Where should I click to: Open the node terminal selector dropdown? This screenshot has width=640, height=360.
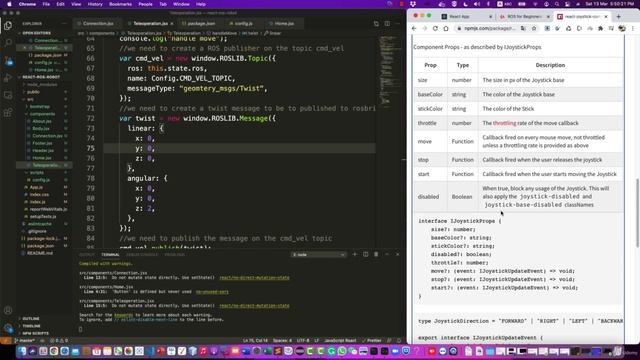tap(318, 254)
